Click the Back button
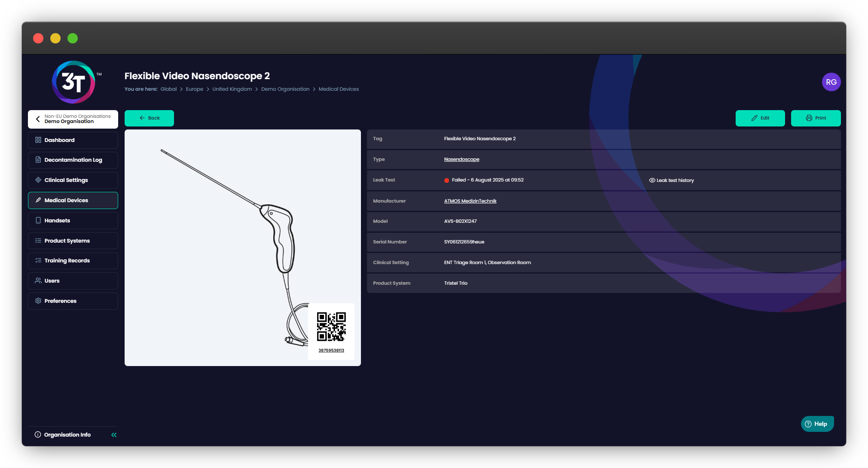Screen dimensions: 868x468 [149, 118]
